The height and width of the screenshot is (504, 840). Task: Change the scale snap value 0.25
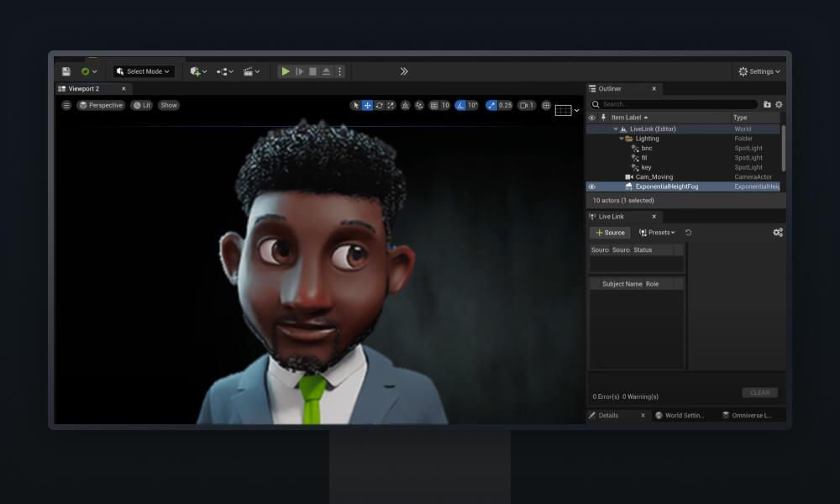click(x=505, y=106)
